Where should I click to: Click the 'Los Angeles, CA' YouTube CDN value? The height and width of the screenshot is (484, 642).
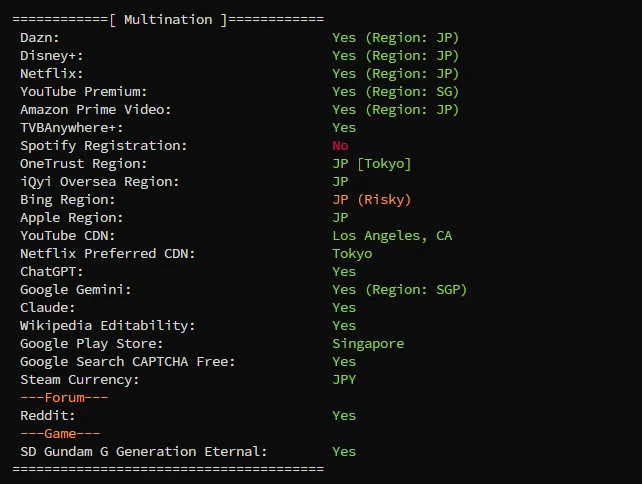pyautogui.click(x=392, y=235)
